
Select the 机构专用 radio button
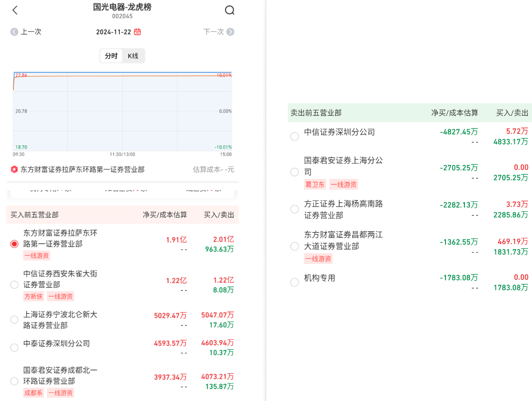[x=295, y=283]
